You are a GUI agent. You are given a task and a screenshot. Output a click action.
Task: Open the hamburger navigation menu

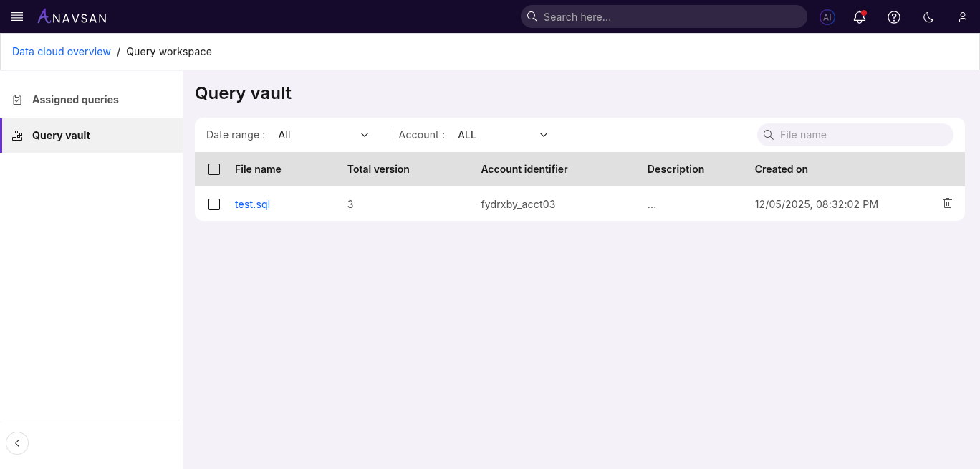[16, 16]
